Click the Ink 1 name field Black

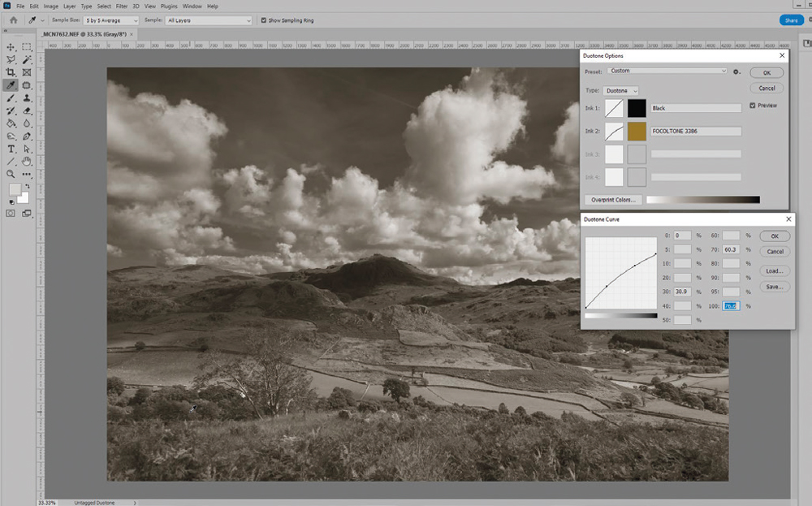click(696, 108)
